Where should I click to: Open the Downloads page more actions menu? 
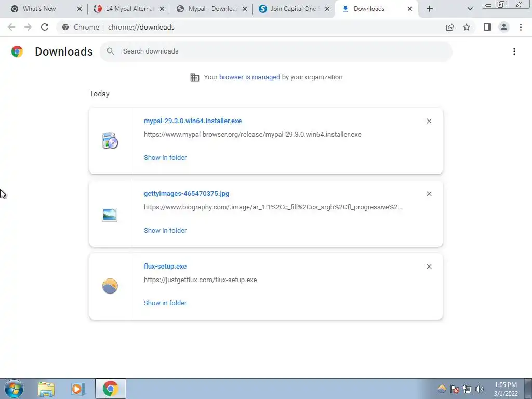point(514,51)
